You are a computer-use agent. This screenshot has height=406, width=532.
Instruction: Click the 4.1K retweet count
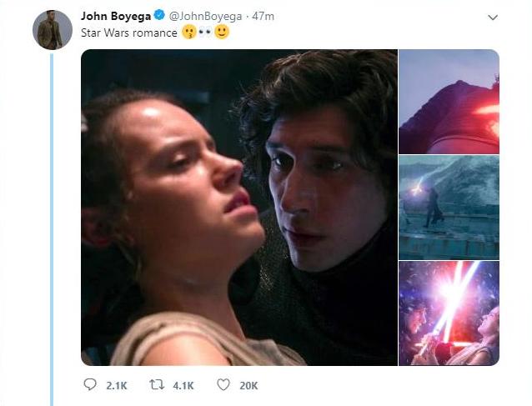[183, 386]
